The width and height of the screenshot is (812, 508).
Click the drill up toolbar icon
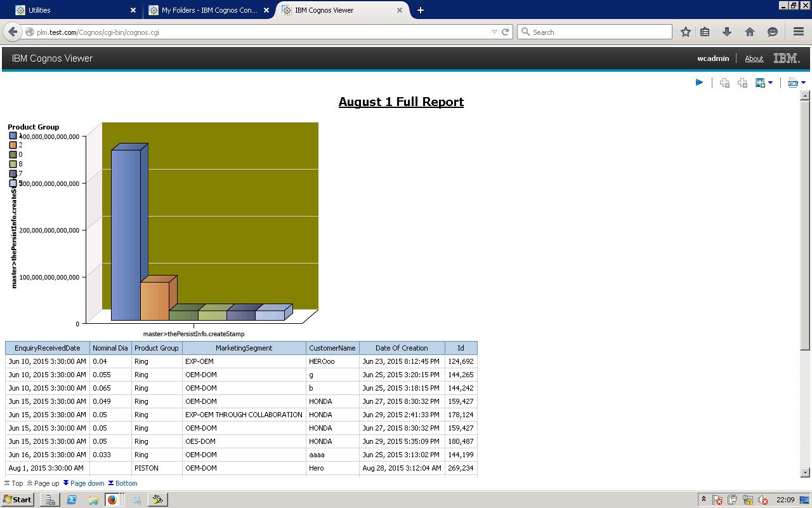[742, 83]
